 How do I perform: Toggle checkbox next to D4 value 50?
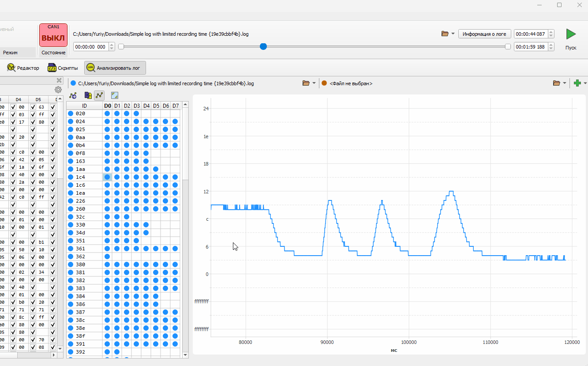13,249
